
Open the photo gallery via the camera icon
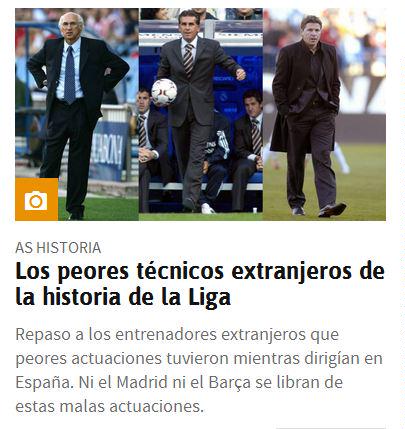pyautogui.click(x=36, y=199)
